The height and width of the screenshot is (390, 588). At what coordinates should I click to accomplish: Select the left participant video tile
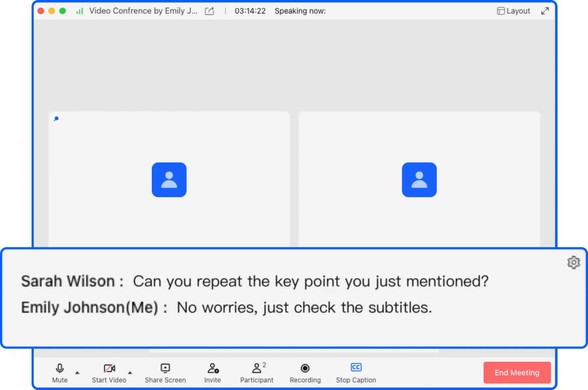169,151
